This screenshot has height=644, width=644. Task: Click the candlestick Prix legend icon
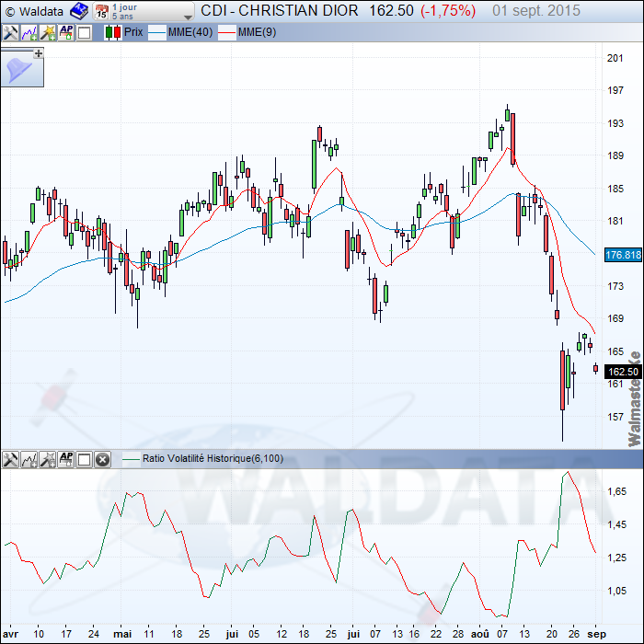tap(113, 32)
